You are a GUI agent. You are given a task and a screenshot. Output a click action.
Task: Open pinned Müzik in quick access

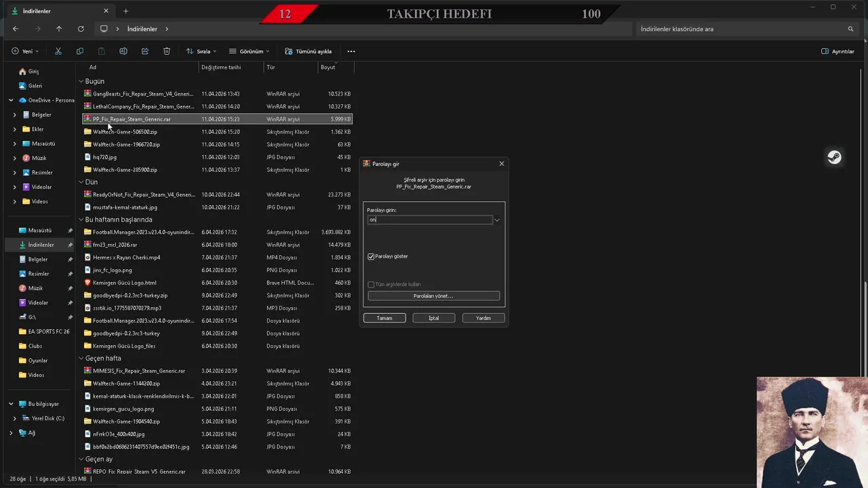(35, 288)
